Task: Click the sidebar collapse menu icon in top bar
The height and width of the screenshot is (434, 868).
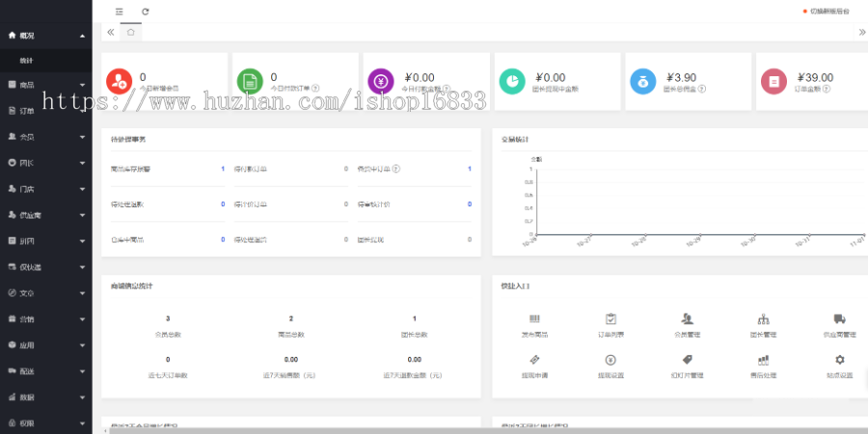Action: [119, 11]
